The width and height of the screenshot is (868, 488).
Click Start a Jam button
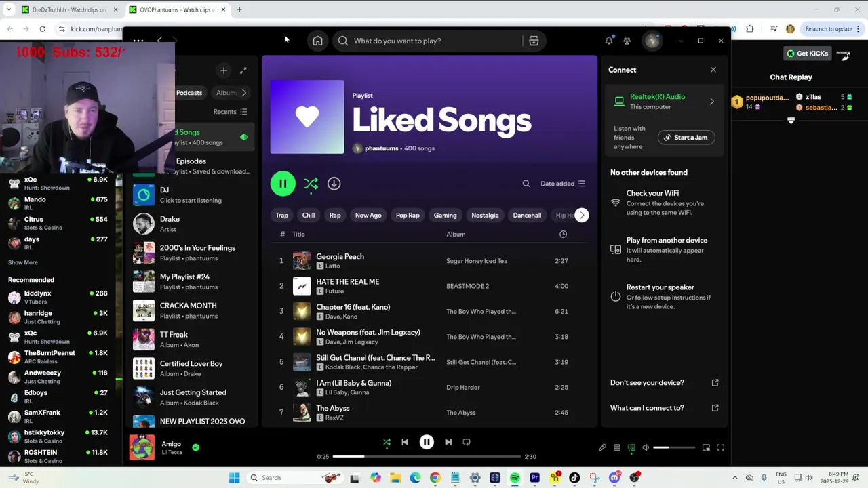click(x=686, y=138)
